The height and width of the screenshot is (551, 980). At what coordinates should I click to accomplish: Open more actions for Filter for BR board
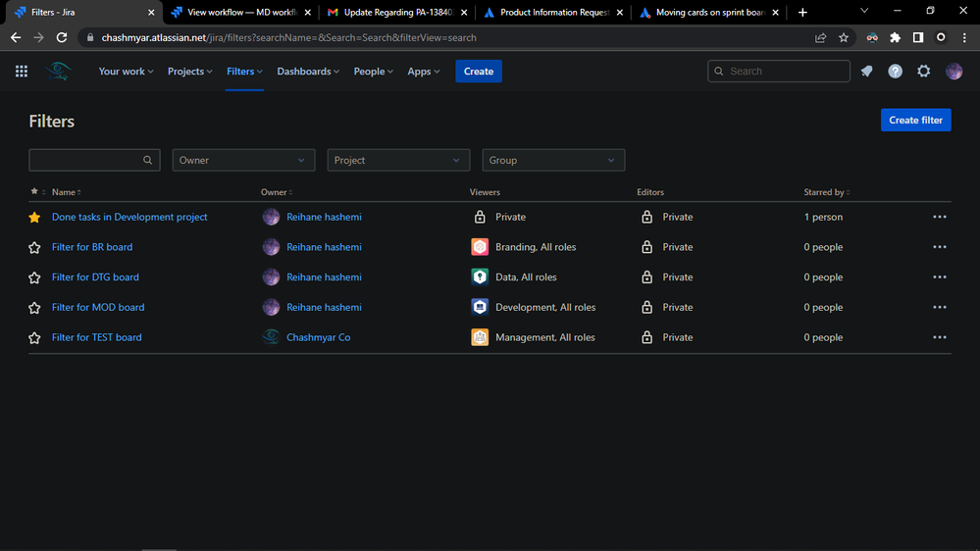[940, 247]
